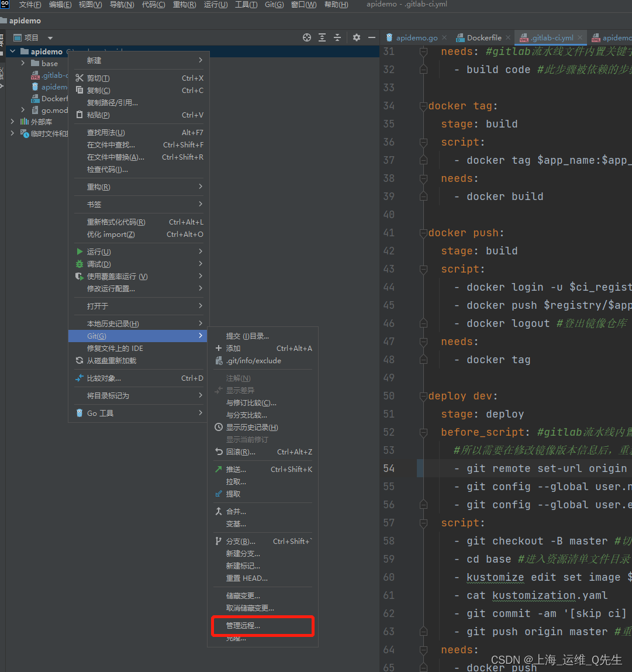This screenshot has width=632, height=672.
Task: Open the 重构(R) submenu in context menu
Action: click(139, 187)
